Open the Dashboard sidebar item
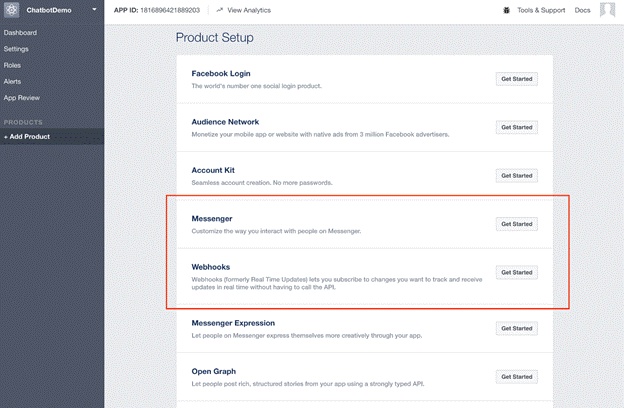624x408 pixels. point(20,33)
